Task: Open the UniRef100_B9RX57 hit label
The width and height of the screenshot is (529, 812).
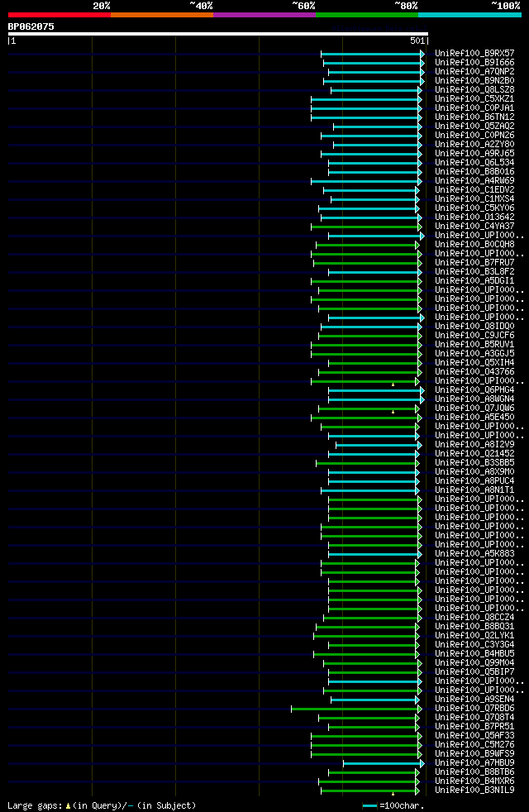Action: [474, 54]
